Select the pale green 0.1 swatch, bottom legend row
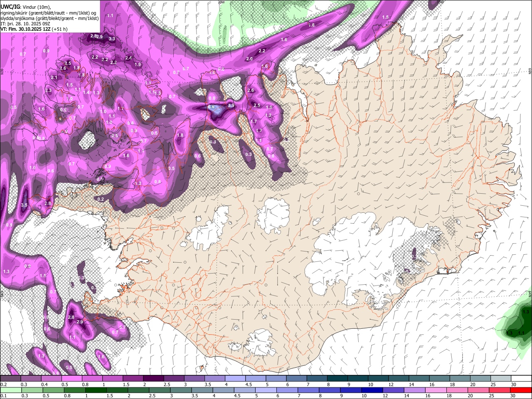Screen dimensions: 532x399 tap(10, 390)
